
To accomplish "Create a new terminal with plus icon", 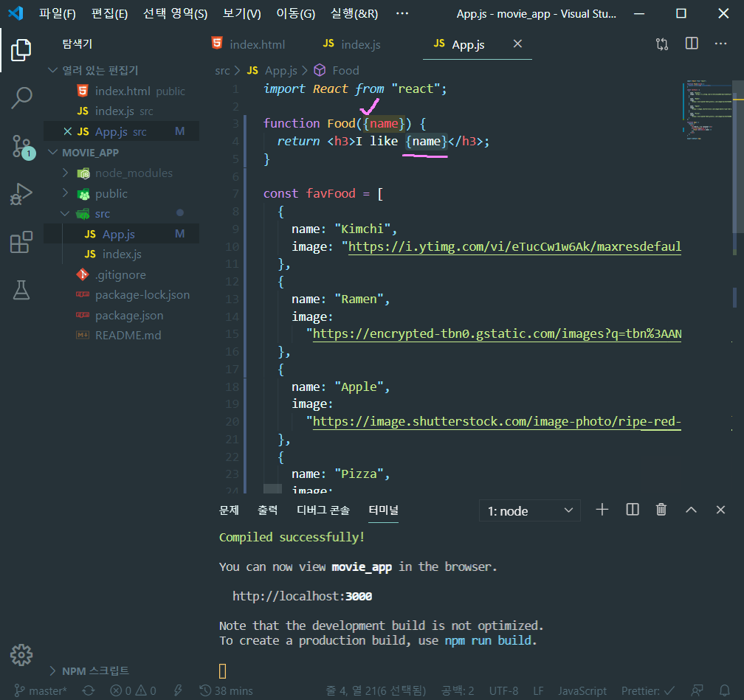I will pos(602,510).
